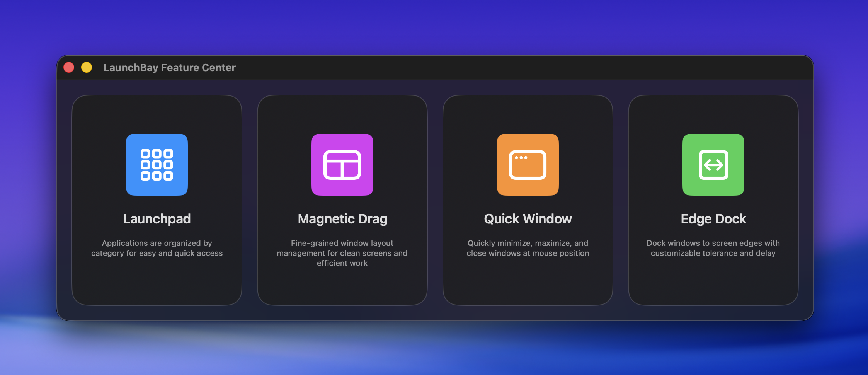Close the LaunchBay Feature Center window
The height and width of the screenshot is (375, 868).
[69, 67]
